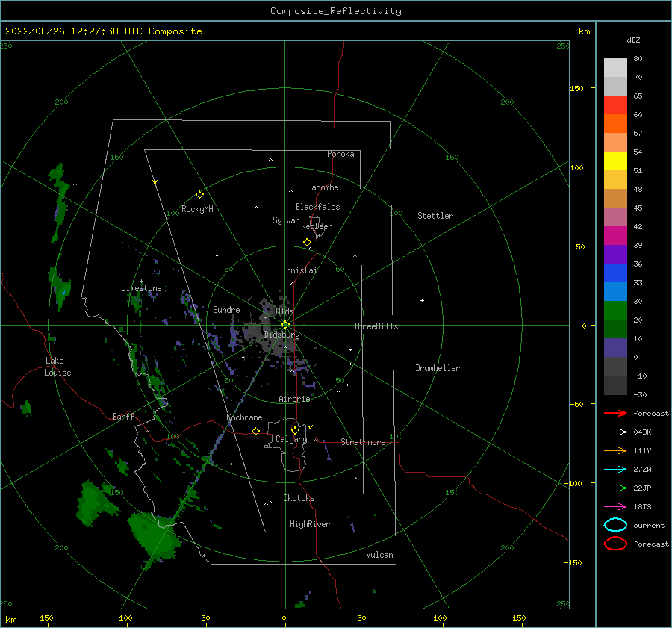Click the Composite_Reflectivity title
This screenshot has width=672, height=628.
tap(336, 11)
